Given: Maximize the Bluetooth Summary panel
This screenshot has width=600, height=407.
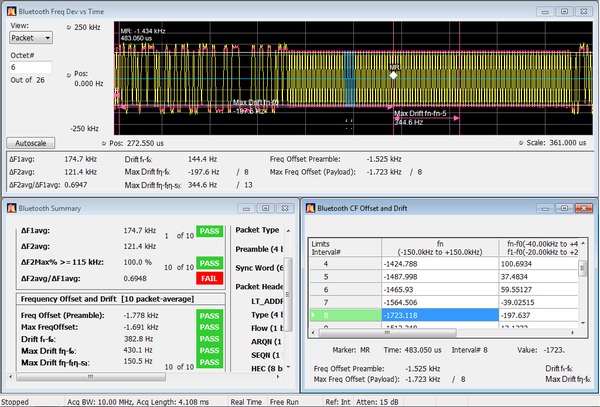Looking at the screenshot, I should click(265, 208).
